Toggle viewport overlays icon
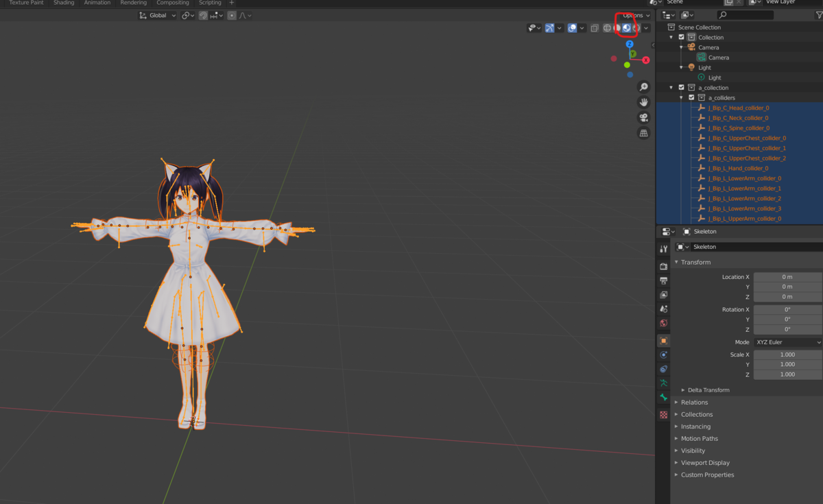Screen dimensions: 823x504 (x=572, y=28)
